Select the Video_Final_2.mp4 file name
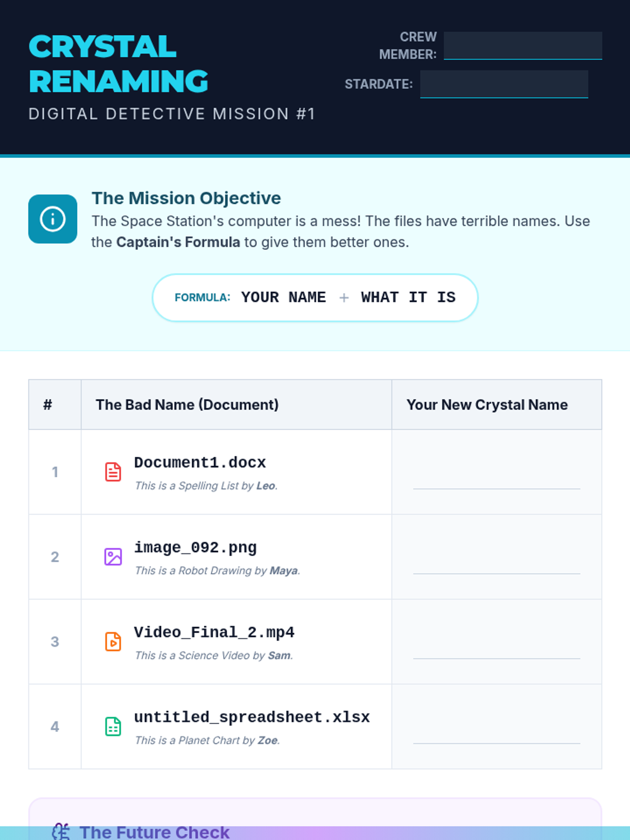The image size is (630, 840). coord(214,633)
